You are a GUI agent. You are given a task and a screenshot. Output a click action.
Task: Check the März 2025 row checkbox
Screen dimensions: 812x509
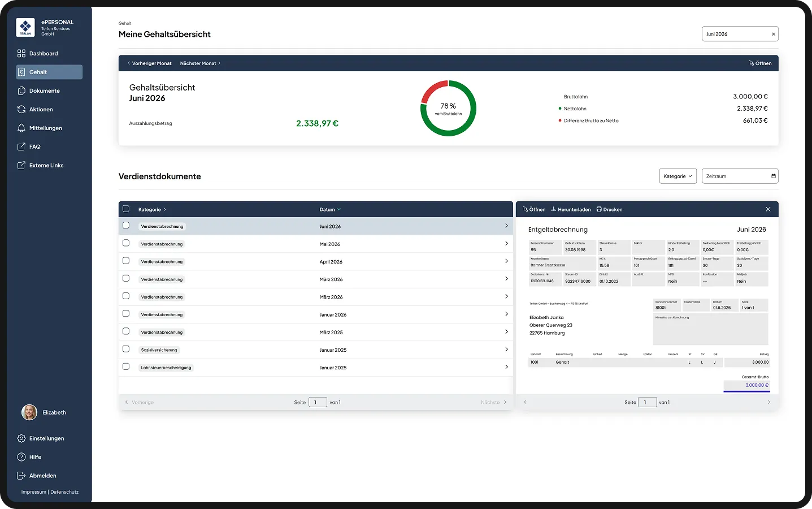126,331
